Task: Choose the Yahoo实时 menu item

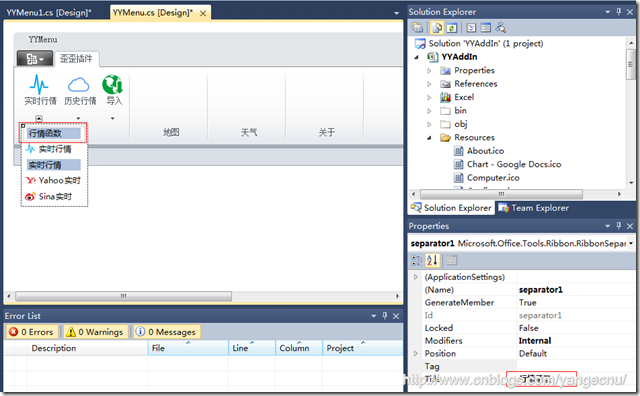Action: point(53,180)
